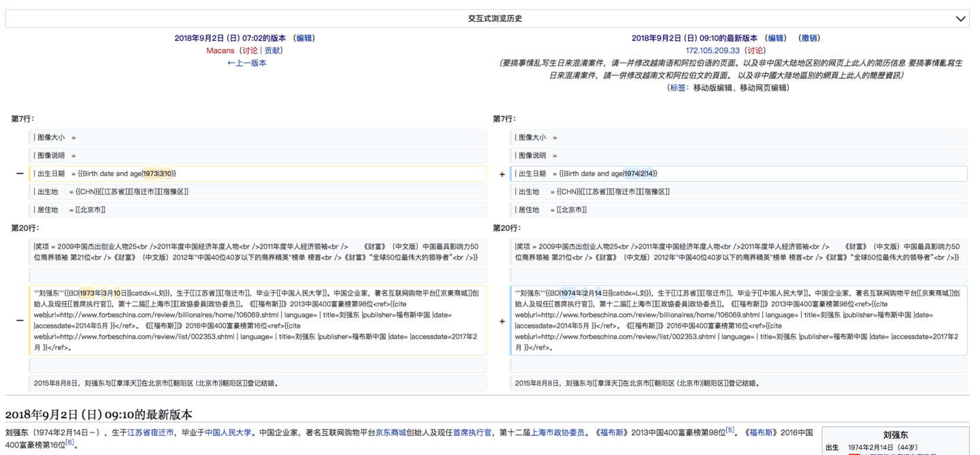Click 编辑 beside the 07:02 version

(x=304, y=38)
